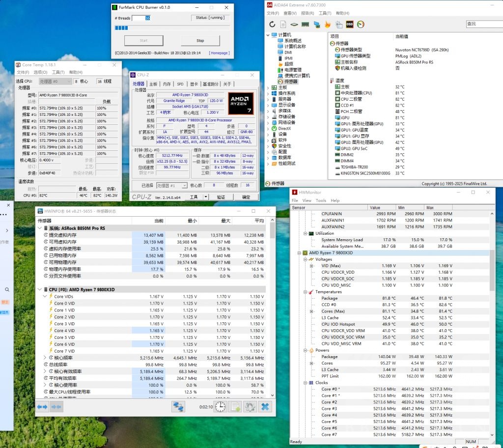Viewport: 503px width, 448px height.
Task: Open the Tools menu in HWMonitor
Action: pyautogui.click(x=320, y=200)
